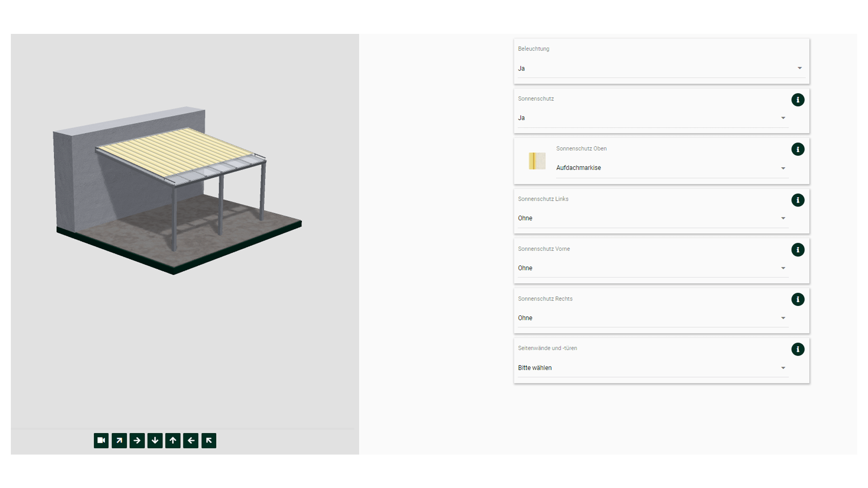
Task: Click the right arrow camera button
Action: tap(137, 441)
